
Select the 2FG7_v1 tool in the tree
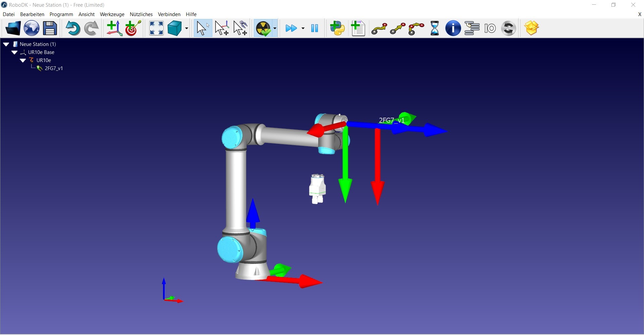(x=54, y=68)
